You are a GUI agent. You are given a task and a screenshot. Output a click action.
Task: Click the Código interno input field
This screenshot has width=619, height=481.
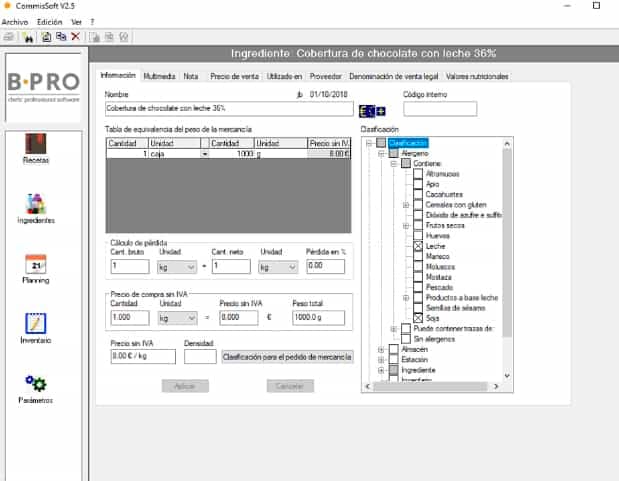click(x=439, y=109)
